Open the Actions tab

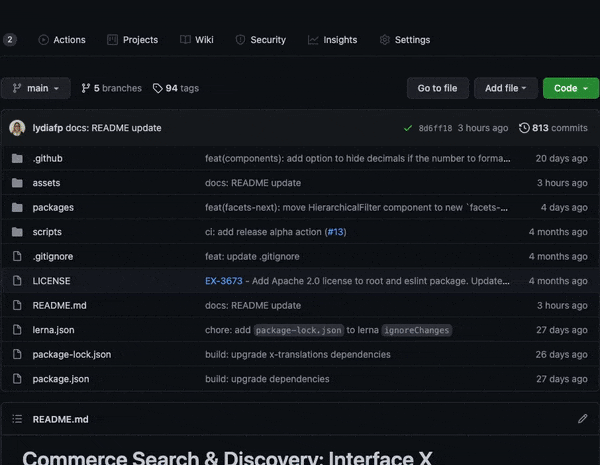click(62, 40)
